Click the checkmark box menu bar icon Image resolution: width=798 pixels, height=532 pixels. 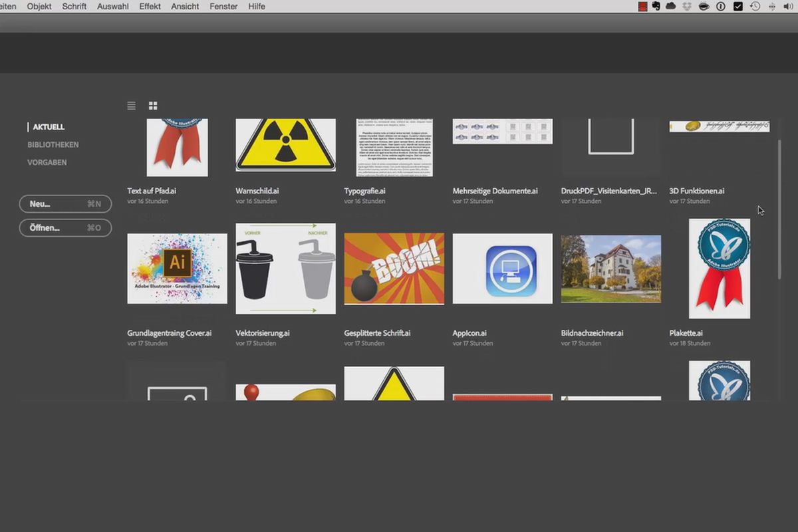pos(737,6)
